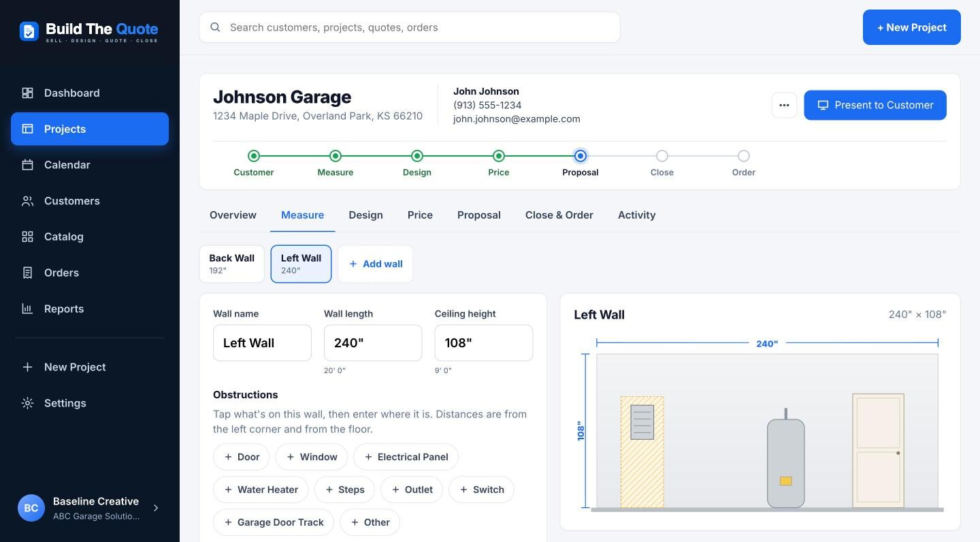Jump to the Measure progress step
Viewport: 980px width, 542px height.
click(x=336, y=163)
